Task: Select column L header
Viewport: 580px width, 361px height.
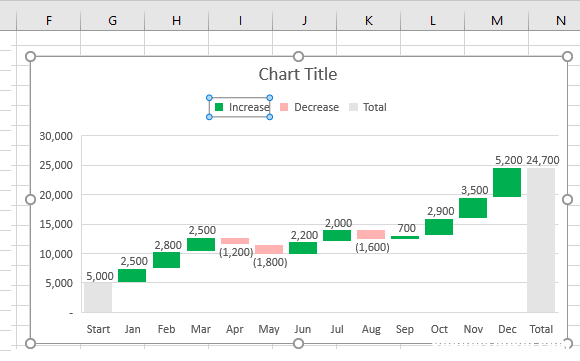Action: 432,20
